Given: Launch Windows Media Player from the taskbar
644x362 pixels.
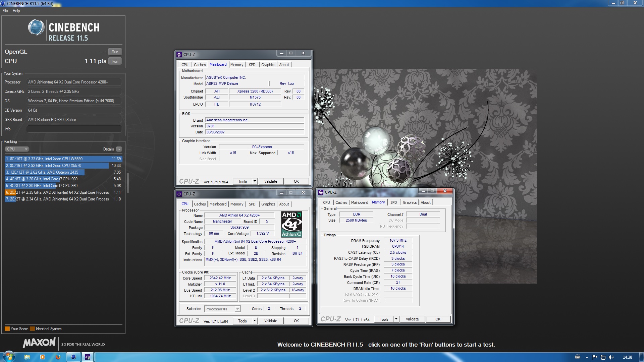Looking at the screenshot, I should [x=43, y=357].
